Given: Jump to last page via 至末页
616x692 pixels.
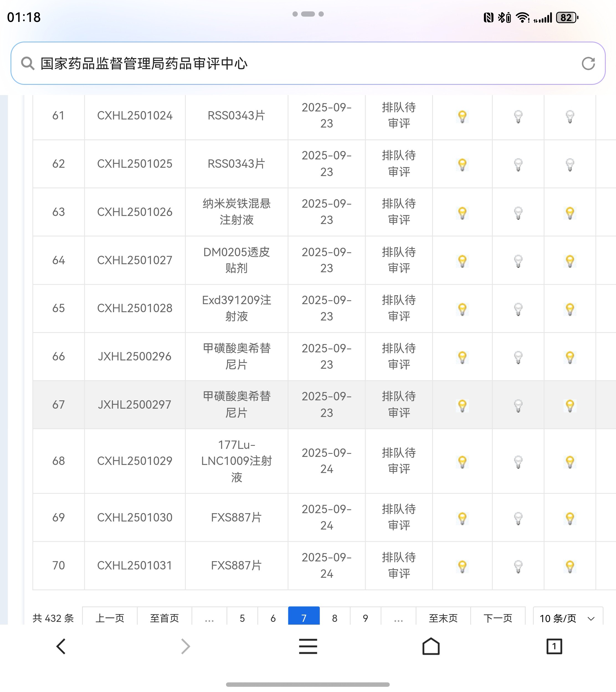Looking at the screenshot, I should coord(443,618).
